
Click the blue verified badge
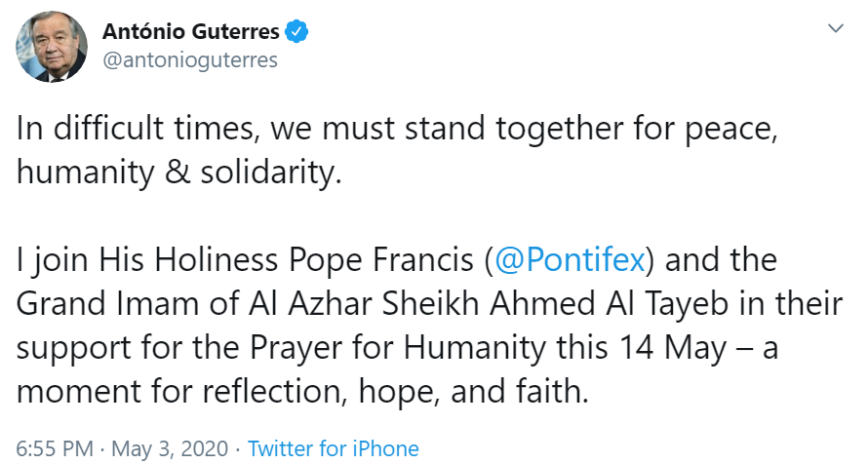click(x=296, y=31)
